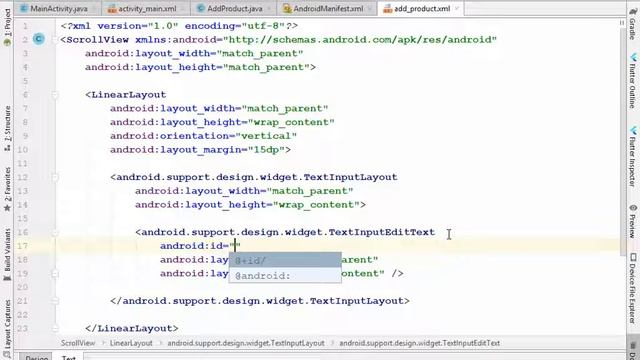
Task: Close the AndroidManifest.xml tab
Action: [x=370, y=9]
